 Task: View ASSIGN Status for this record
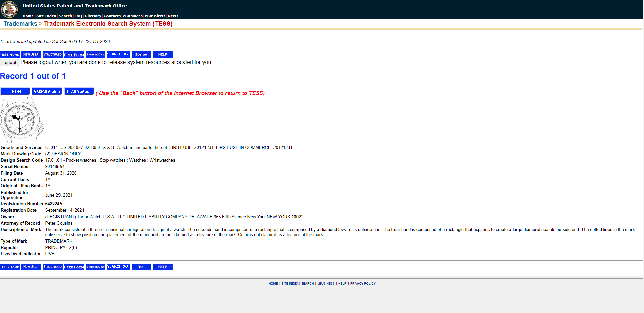[x=47, y=91]
